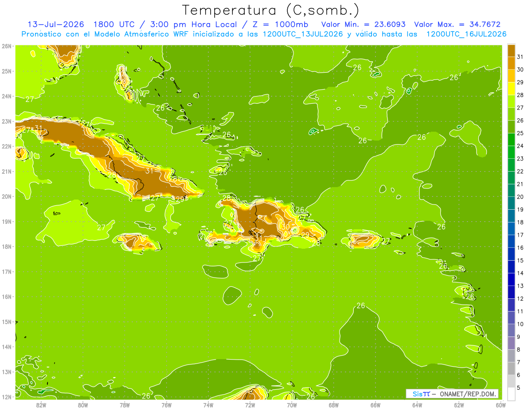Click the title 'Temperatura (C,somb.)'
The width and height of the screenshot is (532, 411).
coord(271,10)
